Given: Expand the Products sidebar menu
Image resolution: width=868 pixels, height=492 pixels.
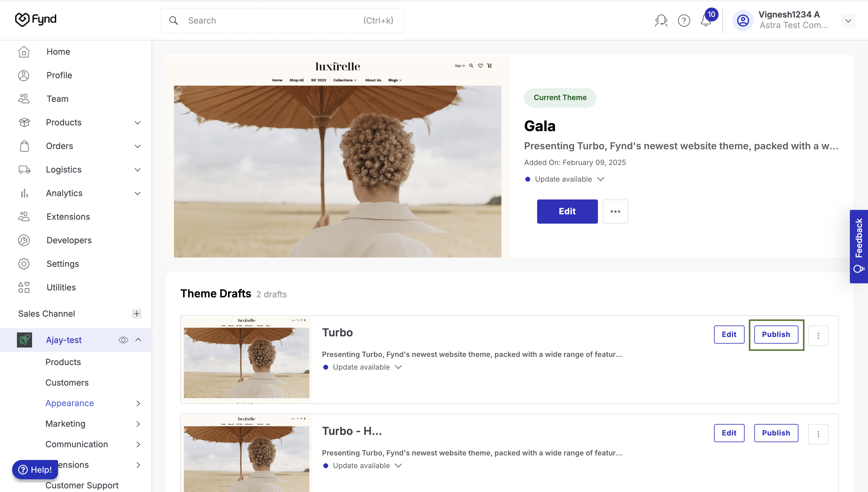Looking at the screenshot, I should point(80,122).
